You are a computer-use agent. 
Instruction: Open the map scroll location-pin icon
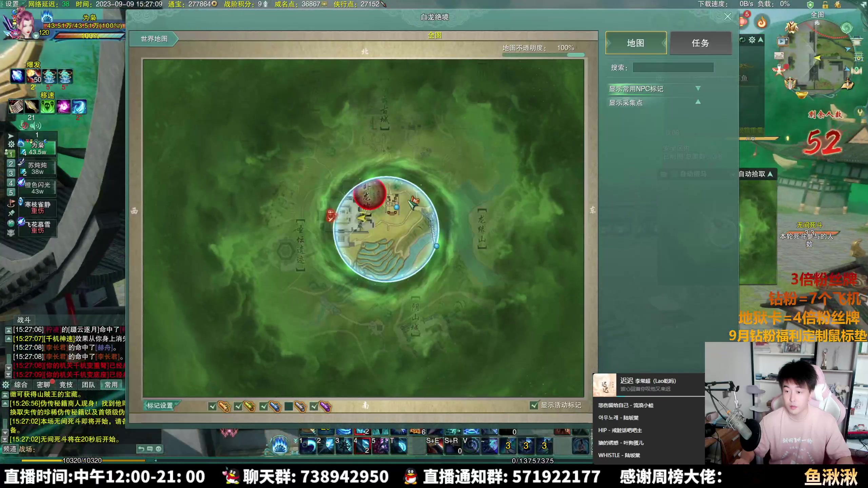(x=856, y=70)
